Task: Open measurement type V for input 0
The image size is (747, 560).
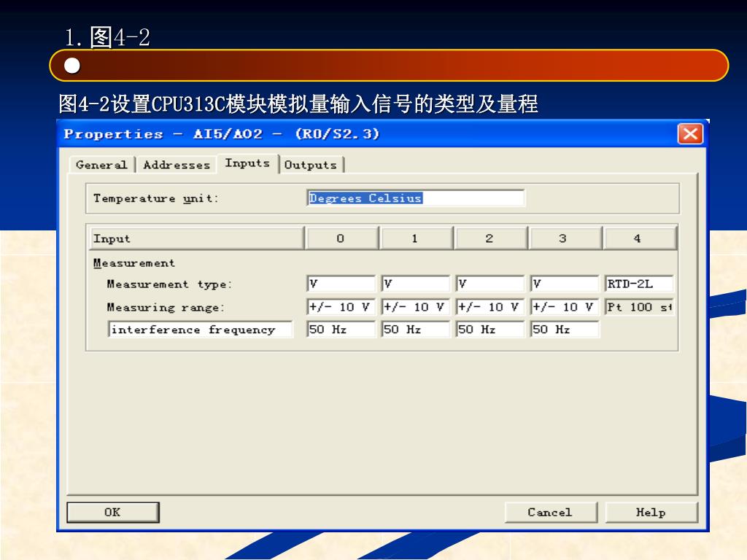Action: coord(341,284)
